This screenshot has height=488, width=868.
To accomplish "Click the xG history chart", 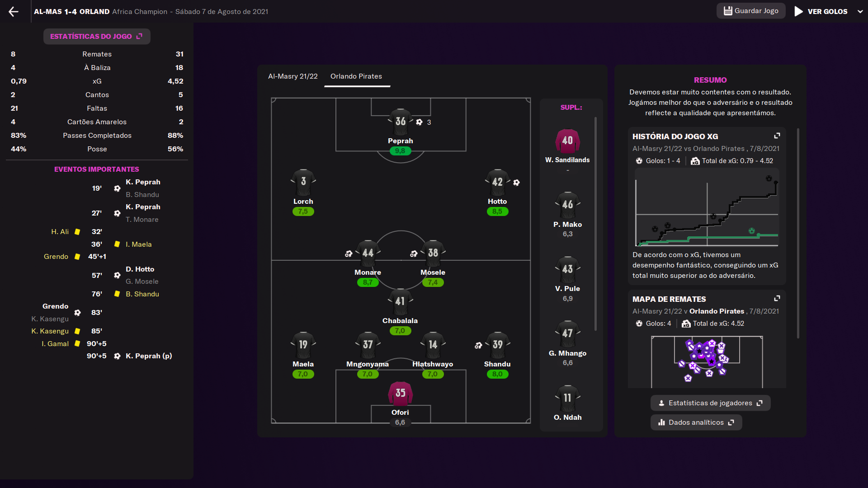I will pyautogui.click(x=707, y=208).
